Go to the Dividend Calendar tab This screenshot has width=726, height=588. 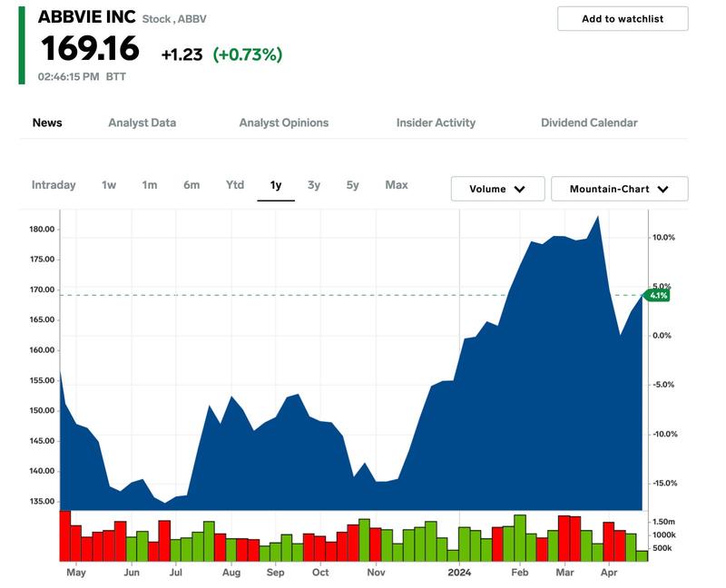click(589, 122)
